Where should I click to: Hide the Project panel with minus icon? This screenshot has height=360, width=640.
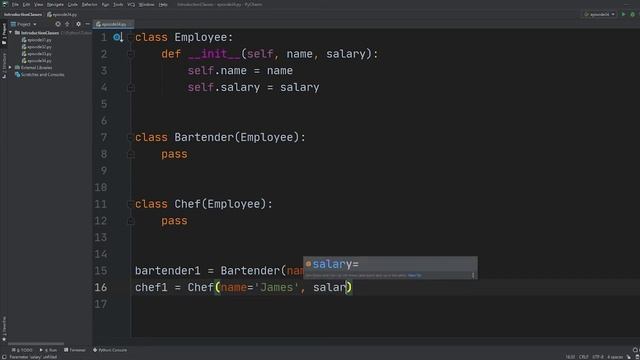pyautogui.click(x=87, y=24)
